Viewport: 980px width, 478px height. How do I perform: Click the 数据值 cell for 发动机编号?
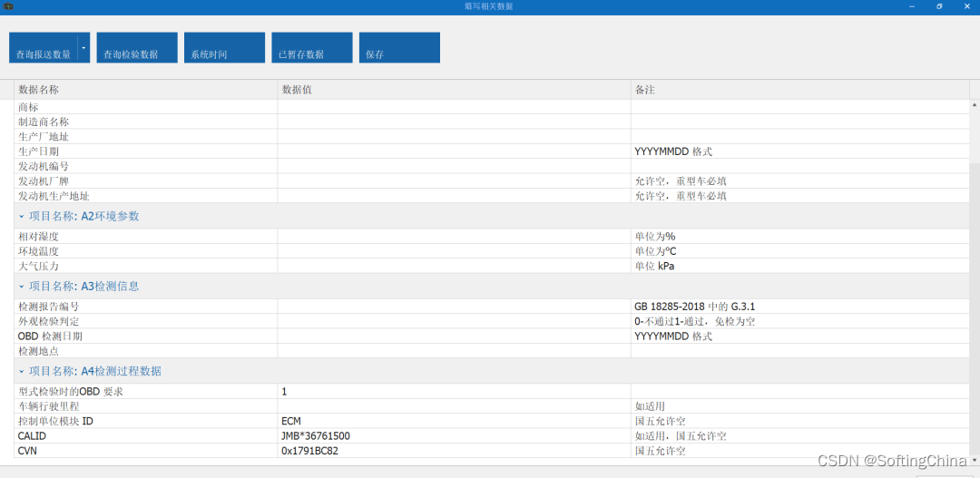pos(454,167)
